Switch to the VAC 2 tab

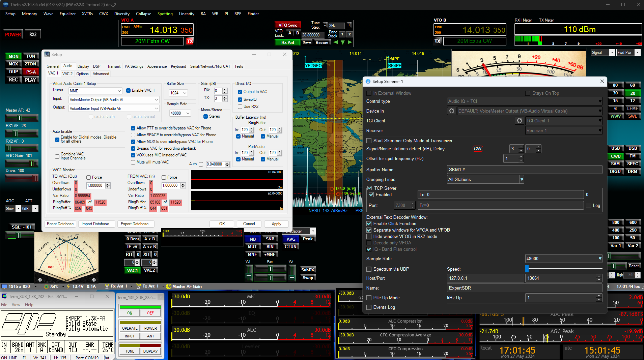(67, 73)
